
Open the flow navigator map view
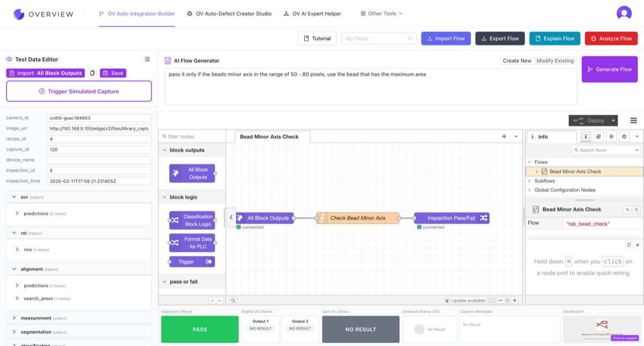tap(492, 300)
